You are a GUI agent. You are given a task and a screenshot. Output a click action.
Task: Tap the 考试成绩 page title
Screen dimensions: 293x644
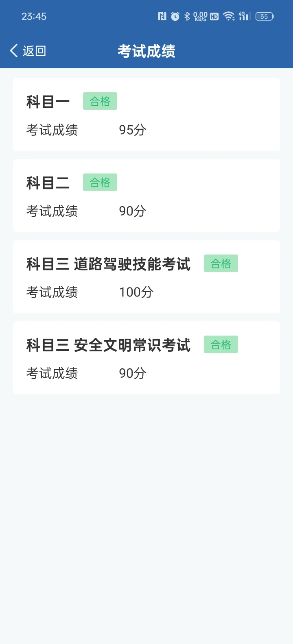click(x=146, y=51)
